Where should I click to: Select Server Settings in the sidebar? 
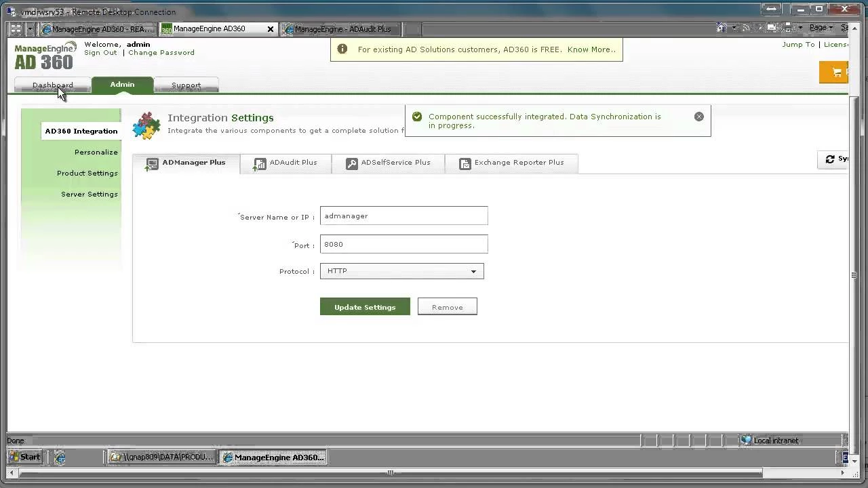tap(90, 195)
